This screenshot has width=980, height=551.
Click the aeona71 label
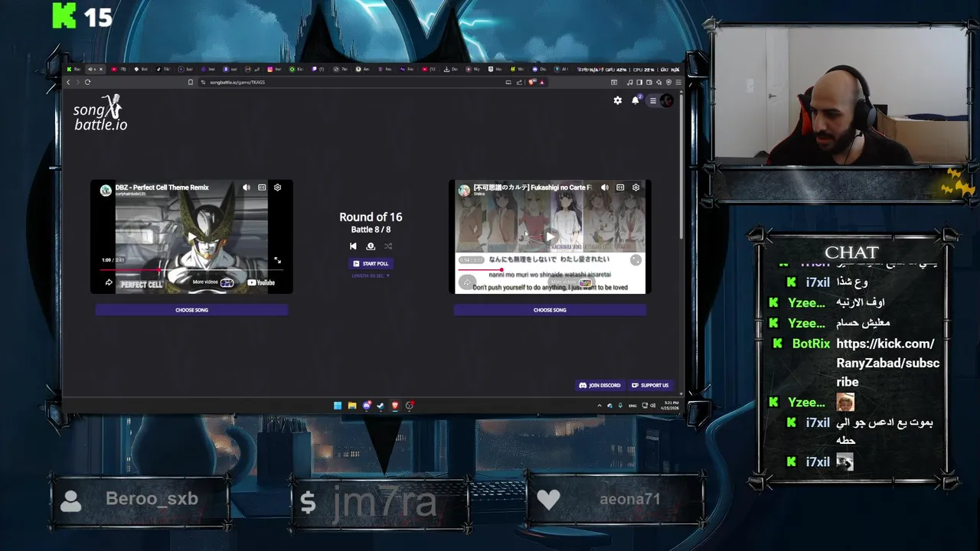(x=629, y=499)
